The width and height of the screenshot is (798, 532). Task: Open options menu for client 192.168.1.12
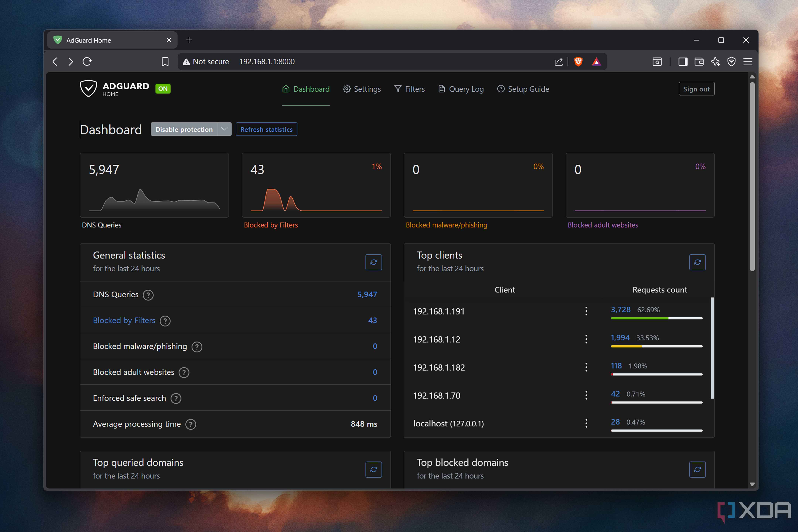click(586, 339)
